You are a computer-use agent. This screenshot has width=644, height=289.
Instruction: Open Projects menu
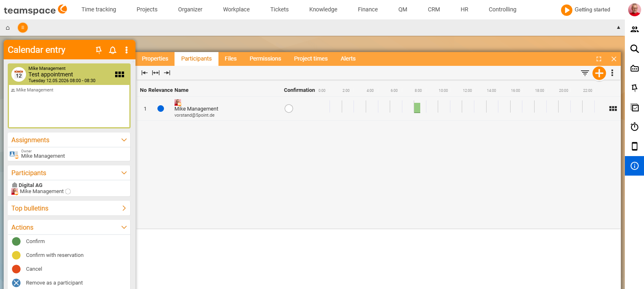pos(147,9)
